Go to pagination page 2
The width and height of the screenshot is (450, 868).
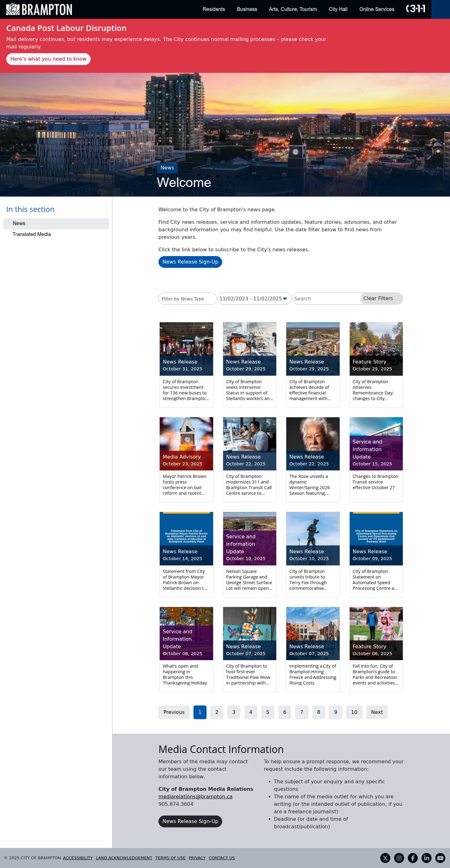217,712
